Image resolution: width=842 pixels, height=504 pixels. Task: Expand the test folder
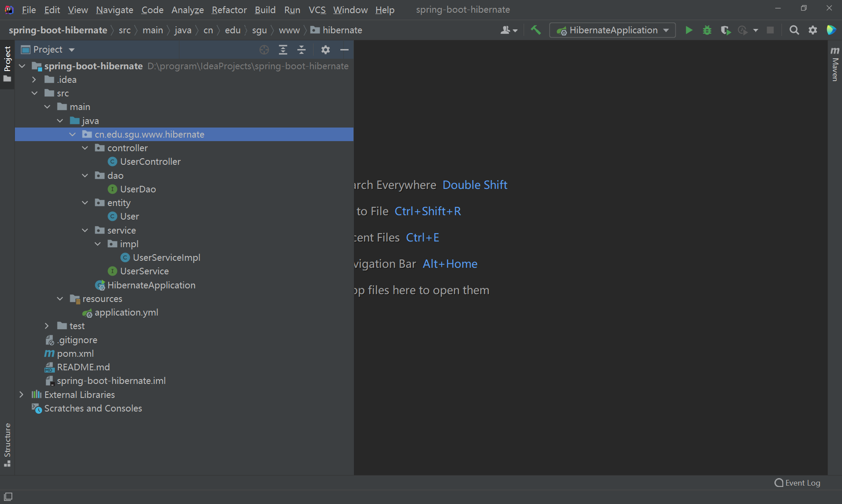point(47,326)
